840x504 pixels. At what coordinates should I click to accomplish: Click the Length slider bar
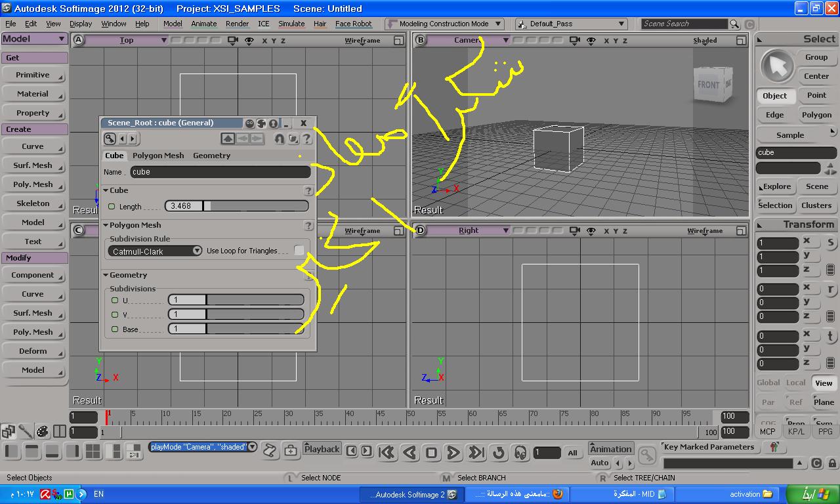(236, 206)
